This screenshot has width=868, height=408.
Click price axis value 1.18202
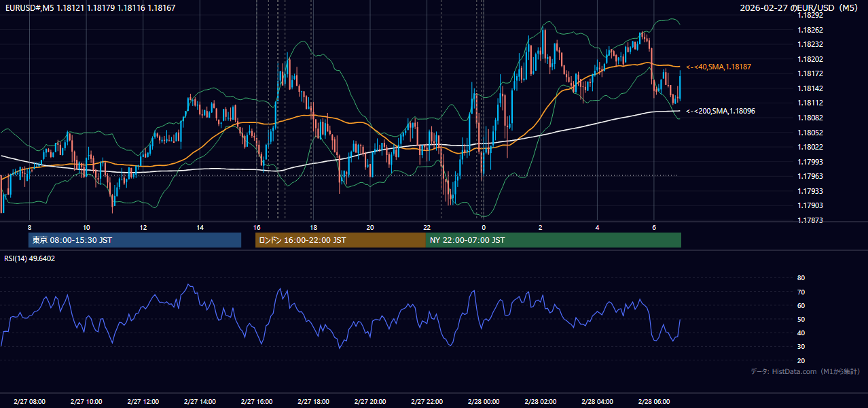[810, 59]
